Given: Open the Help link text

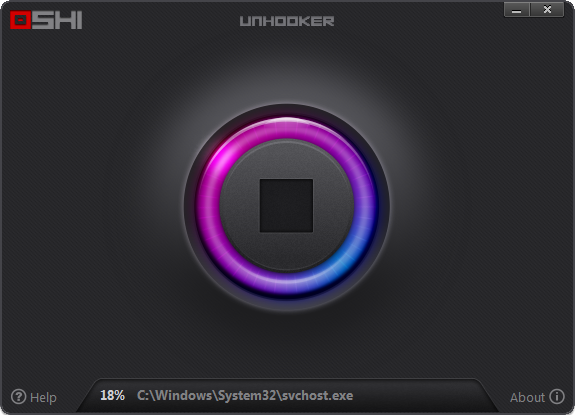Looking at the screenshot, I should click(43, 397).
